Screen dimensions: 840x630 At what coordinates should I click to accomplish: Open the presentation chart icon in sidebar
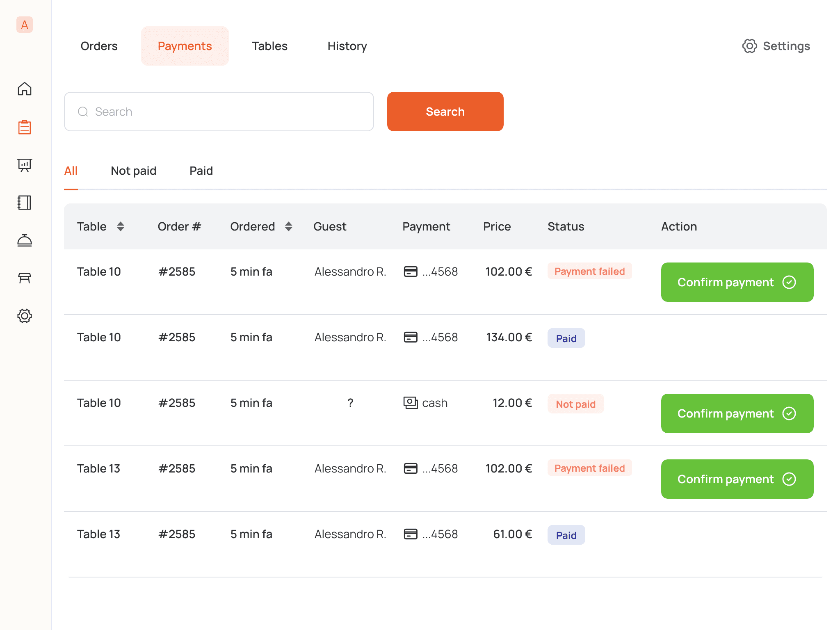[x=25, y=165]
